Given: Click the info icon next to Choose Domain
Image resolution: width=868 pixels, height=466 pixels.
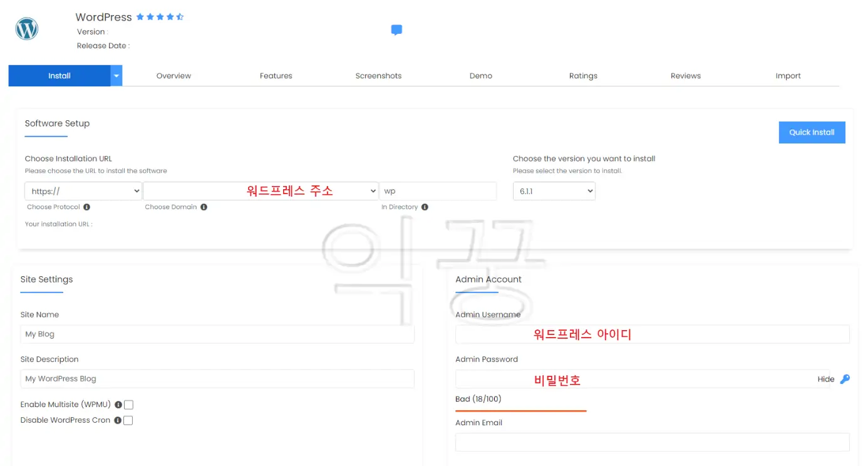Looking at the screenshot, I should click(204, 207).
